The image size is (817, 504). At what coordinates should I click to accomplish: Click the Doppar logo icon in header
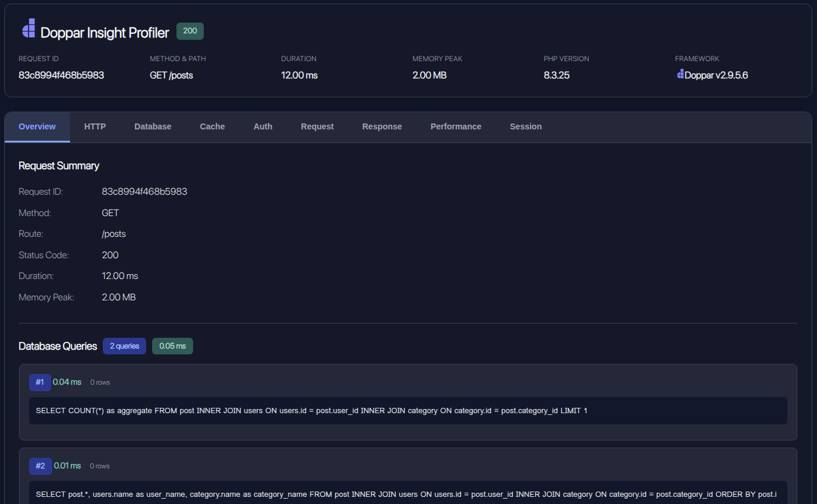(x=29, y=28)
